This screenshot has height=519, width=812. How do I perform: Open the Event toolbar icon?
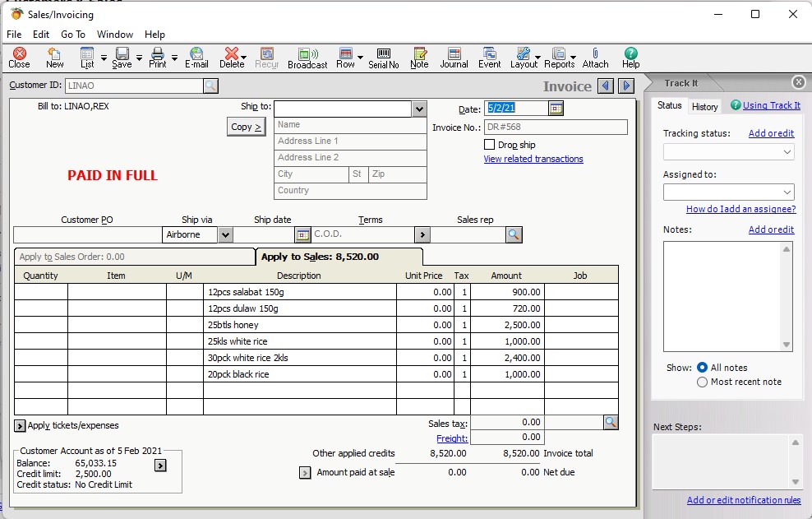489,58
